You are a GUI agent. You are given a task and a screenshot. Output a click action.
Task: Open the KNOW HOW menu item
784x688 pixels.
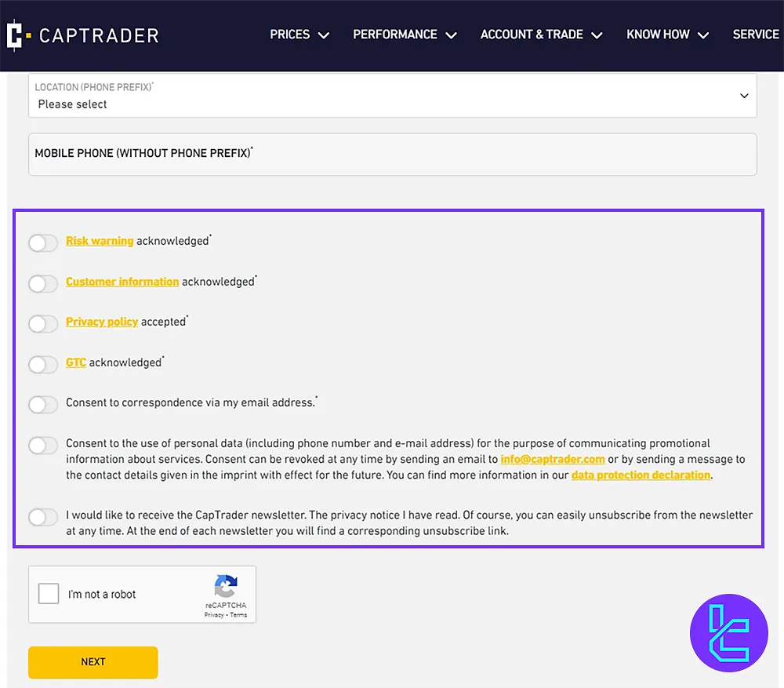tap(658, 35)
